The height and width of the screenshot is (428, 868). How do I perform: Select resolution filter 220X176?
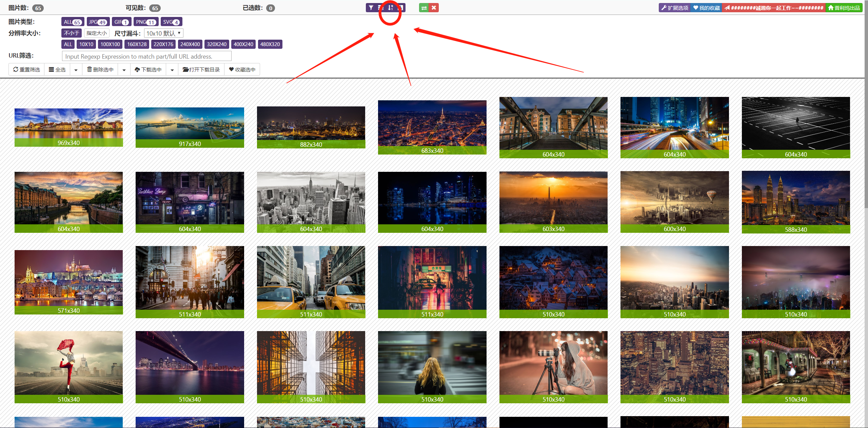coord(163,44)
